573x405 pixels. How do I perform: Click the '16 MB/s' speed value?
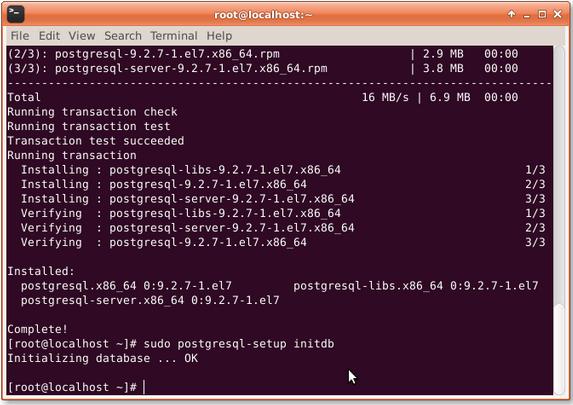point(385,97)
